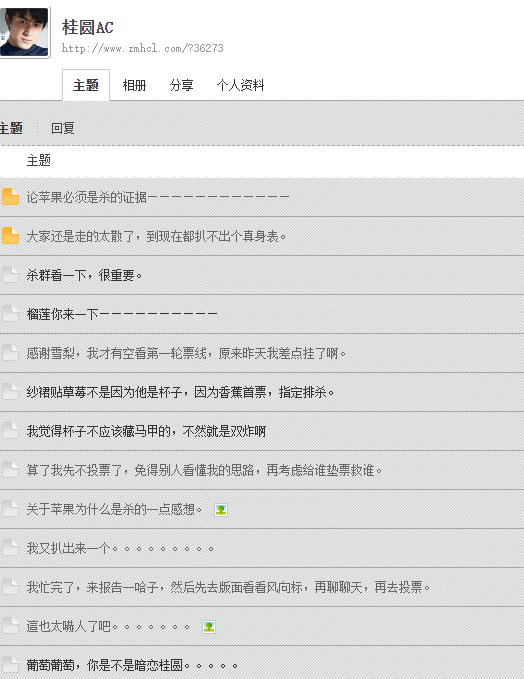Switch to the 回复 sub-filter
Image resolution: width=524 pixels, height=679 pixels.
63,128
